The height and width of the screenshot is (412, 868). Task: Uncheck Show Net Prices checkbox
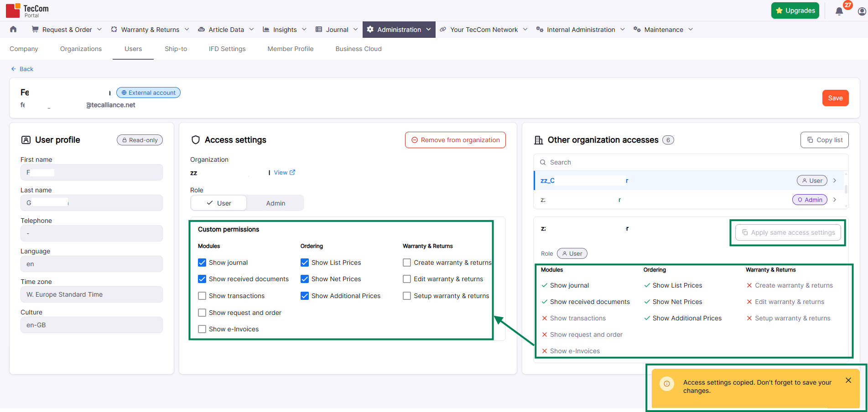point(305,279)
